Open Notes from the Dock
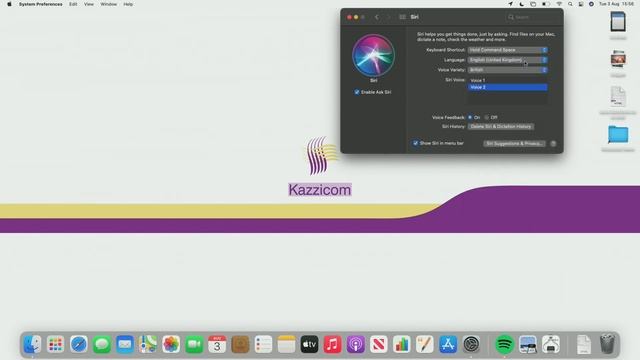Image resolution: width=640 pixels, height=360 pixels. pos(287,344)
